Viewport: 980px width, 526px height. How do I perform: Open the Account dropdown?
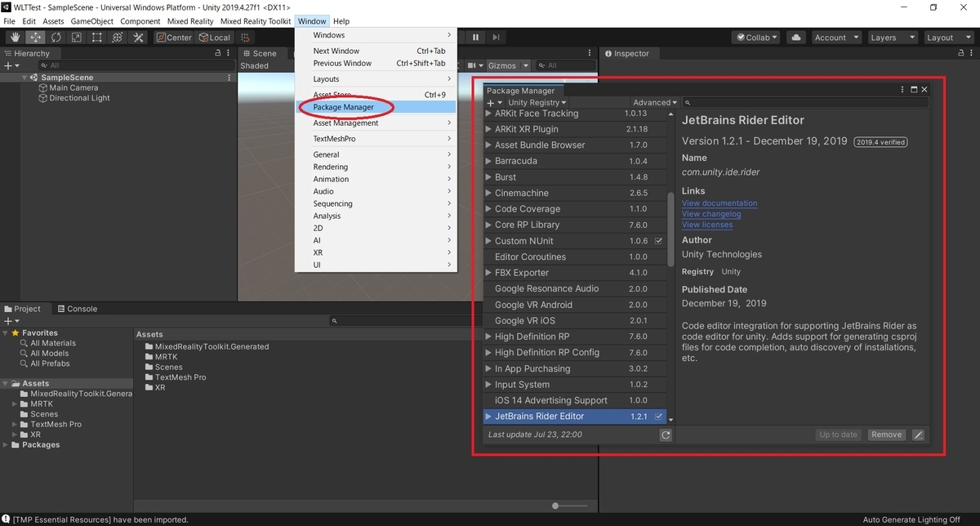point(836,38)
